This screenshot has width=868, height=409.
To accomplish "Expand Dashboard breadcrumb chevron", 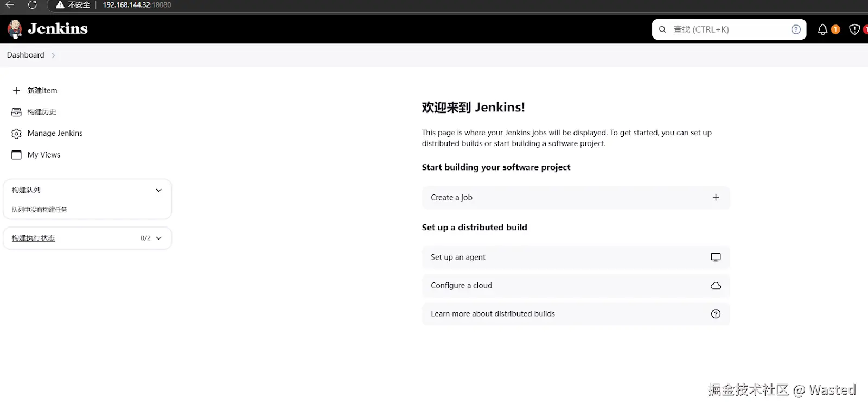I will click(53, 55).
